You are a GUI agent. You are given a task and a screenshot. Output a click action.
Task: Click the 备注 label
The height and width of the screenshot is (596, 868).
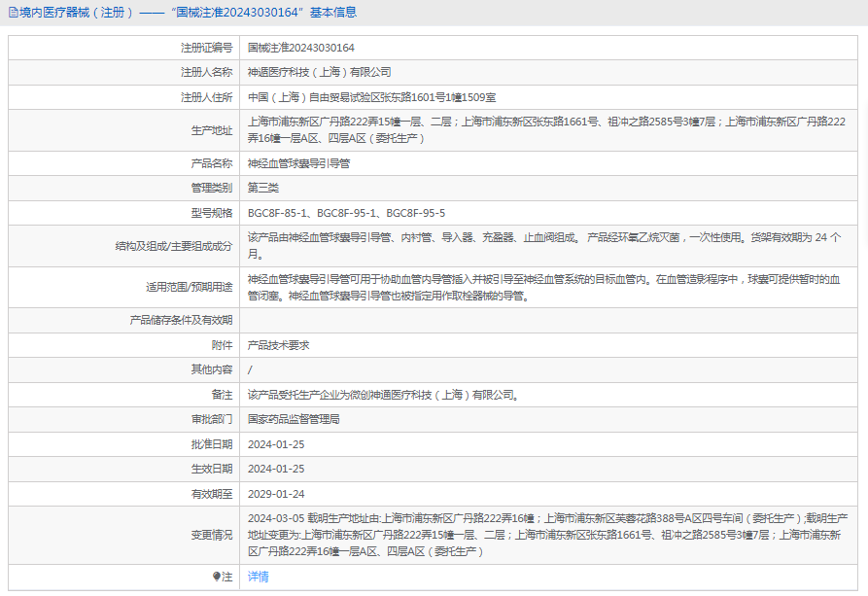(222, 395)
